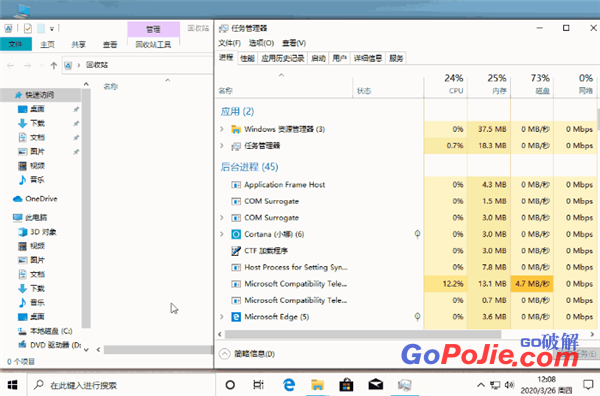The image size is (600, 396).
Task: Click Recycle Bin address bar field
Action: 138,65
